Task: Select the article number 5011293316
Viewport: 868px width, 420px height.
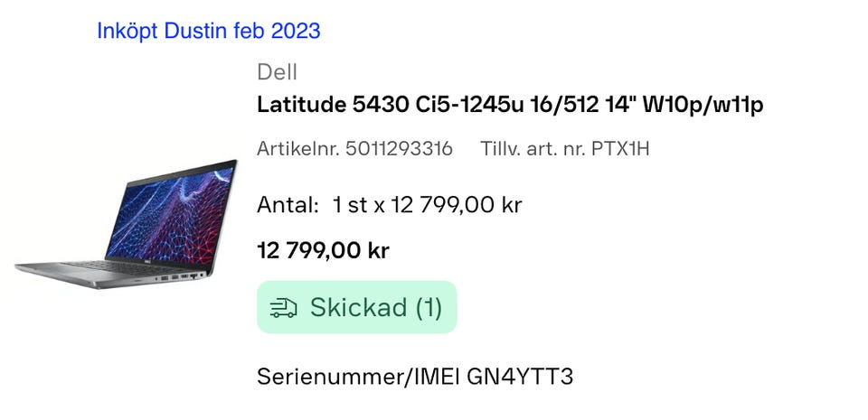Action: (399, 149)
